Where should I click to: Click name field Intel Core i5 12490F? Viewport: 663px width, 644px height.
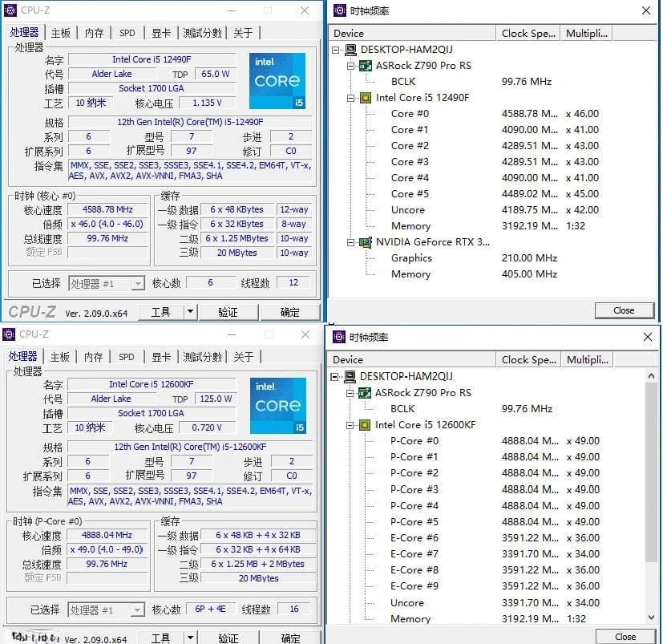pos(152,59)
